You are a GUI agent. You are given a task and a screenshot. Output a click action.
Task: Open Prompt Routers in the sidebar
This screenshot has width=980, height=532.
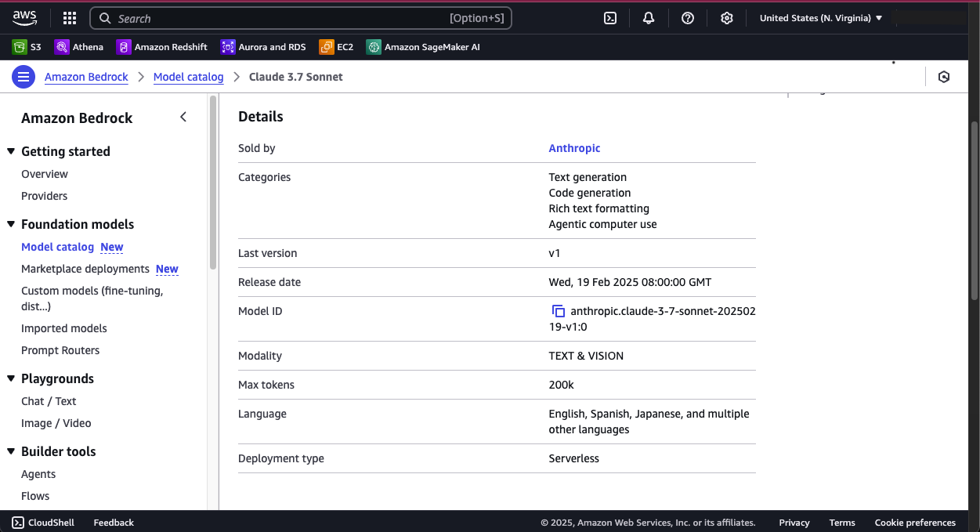click(60, 350)
